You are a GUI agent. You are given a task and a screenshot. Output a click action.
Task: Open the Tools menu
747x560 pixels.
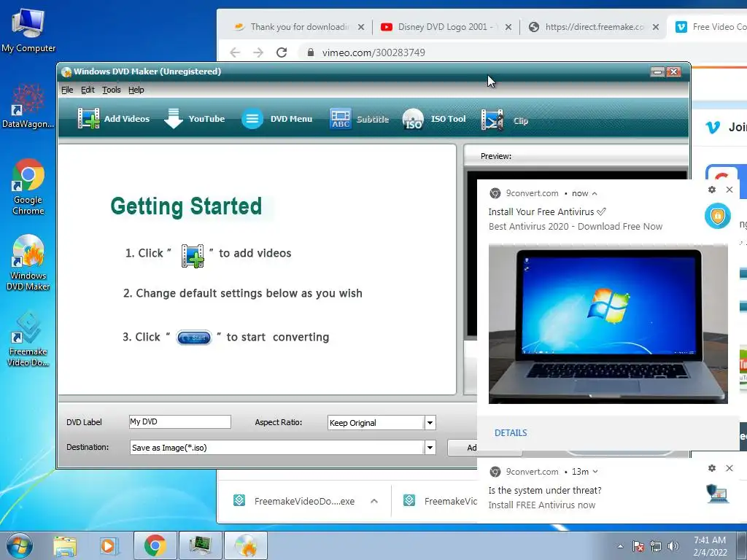pos(111,90)
